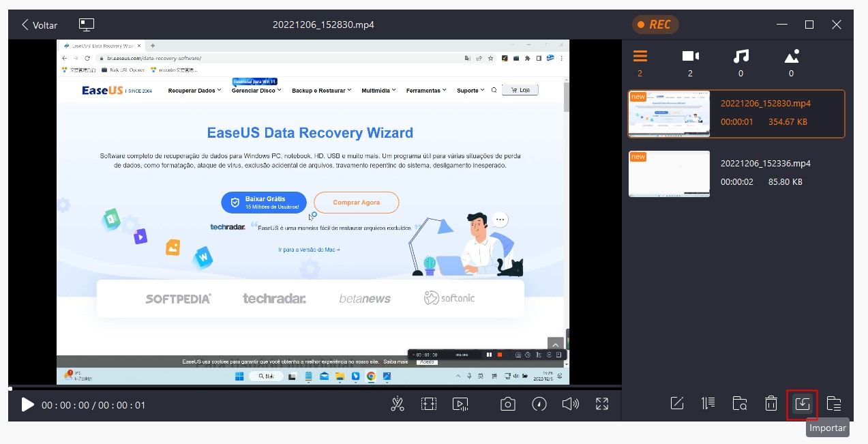
Task: Click the title text 20221206_152830.mp4 at top
Action: tap(323, 25)
